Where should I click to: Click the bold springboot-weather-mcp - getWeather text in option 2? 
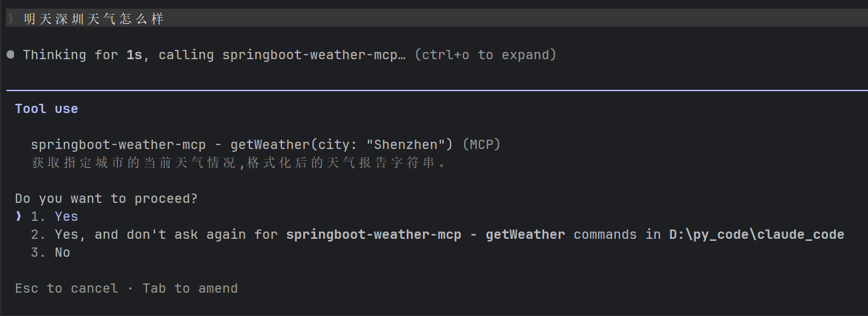[426, 235]
